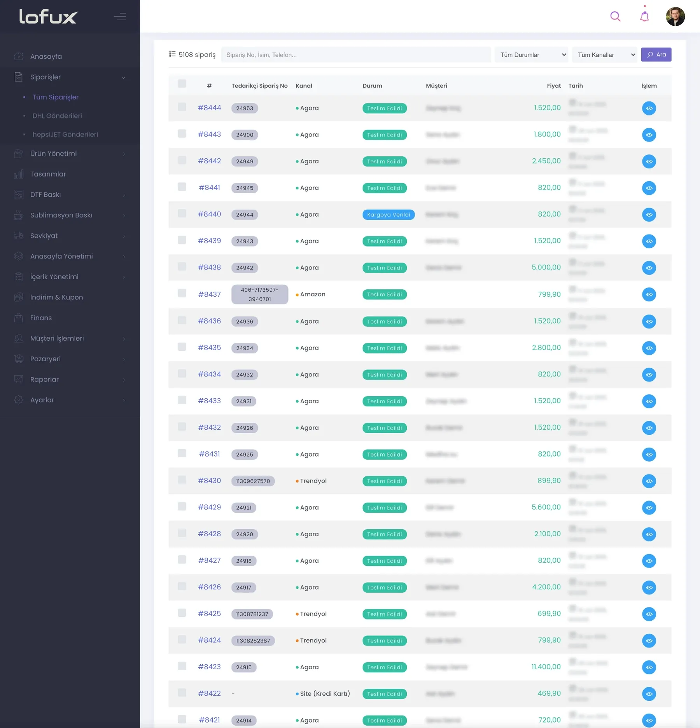This screenshot has height=728, width=700.
Task: Click the lofux logo
Action: pos(48,16)
